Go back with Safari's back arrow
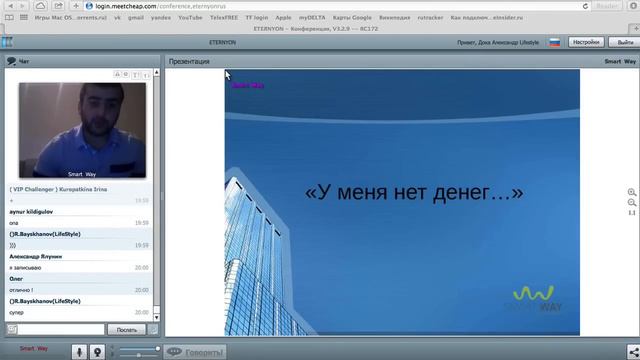Image resolution: width=640 pixels, height=360 pixels. pos(11,6)
